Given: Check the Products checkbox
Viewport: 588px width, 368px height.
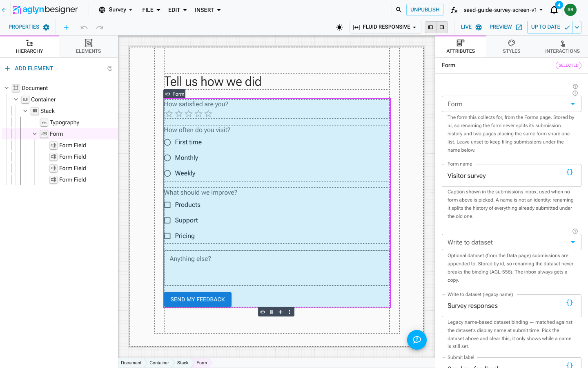Looking at the screenshot, I should (167, 205).
